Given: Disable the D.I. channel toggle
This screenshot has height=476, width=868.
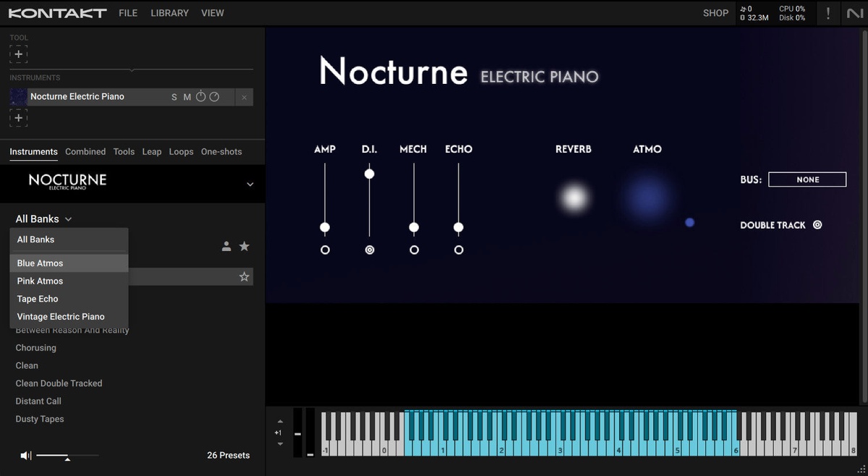Looking at the screenshot, I should [x=370, y=250].
